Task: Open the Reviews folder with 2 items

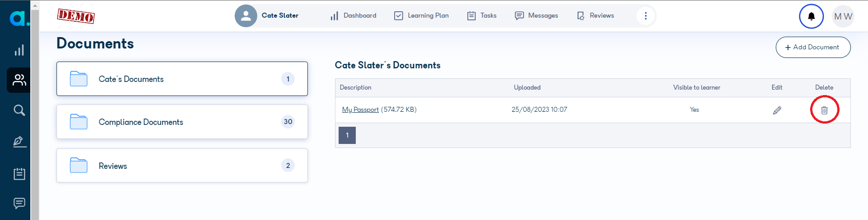Action: click(x=182, y=166)
